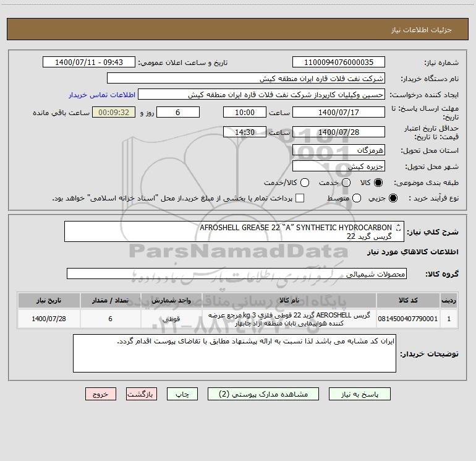Toggle the اسناد خزانه اسلامی payment checkbox
Image resolution: width=476 pixels, height=461 pixels.
click(x=300, y=198)
